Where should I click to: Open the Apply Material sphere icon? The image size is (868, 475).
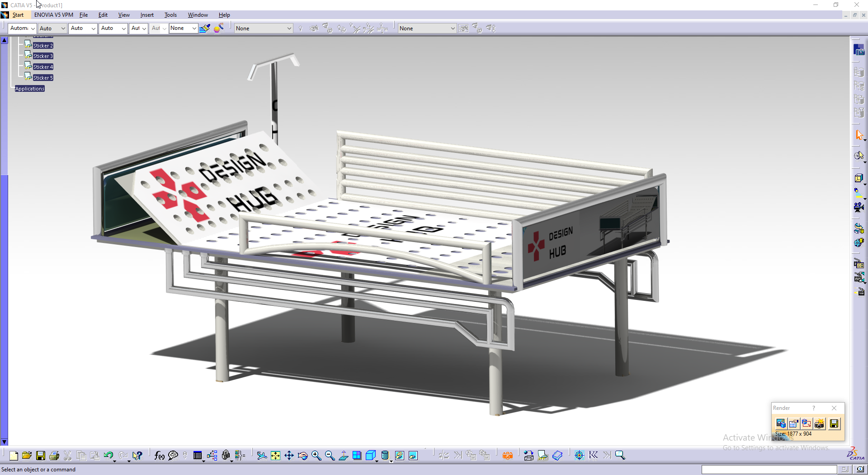tap(219, 28)
